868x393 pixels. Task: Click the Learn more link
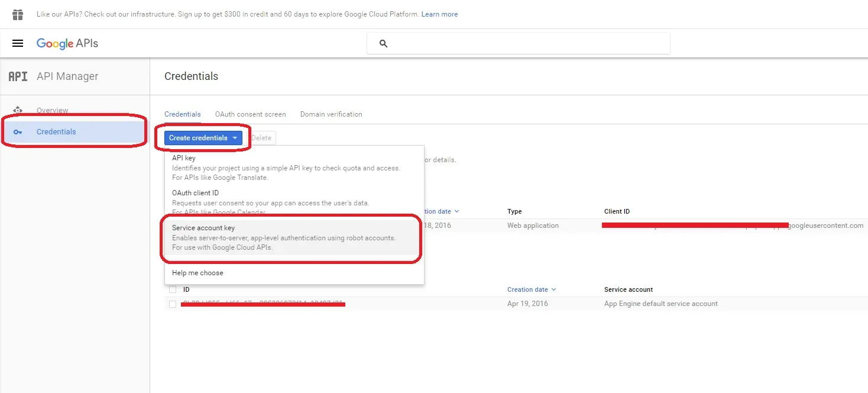[439, 14]
